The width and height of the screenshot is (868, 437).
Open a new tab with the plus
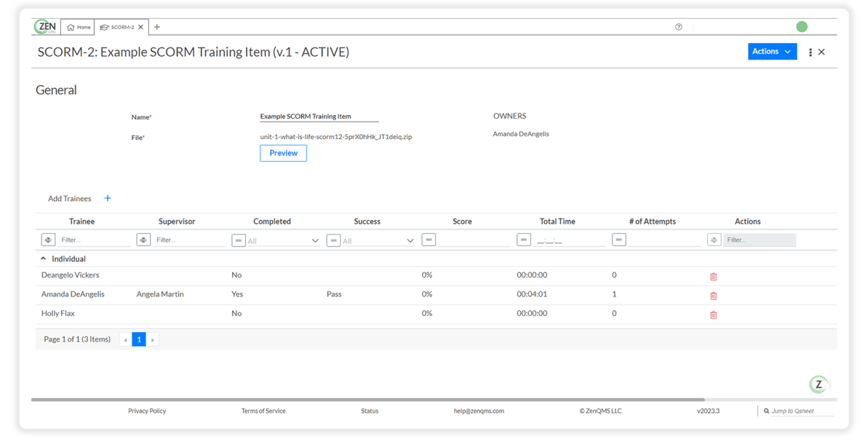click(x=156, y=26)
